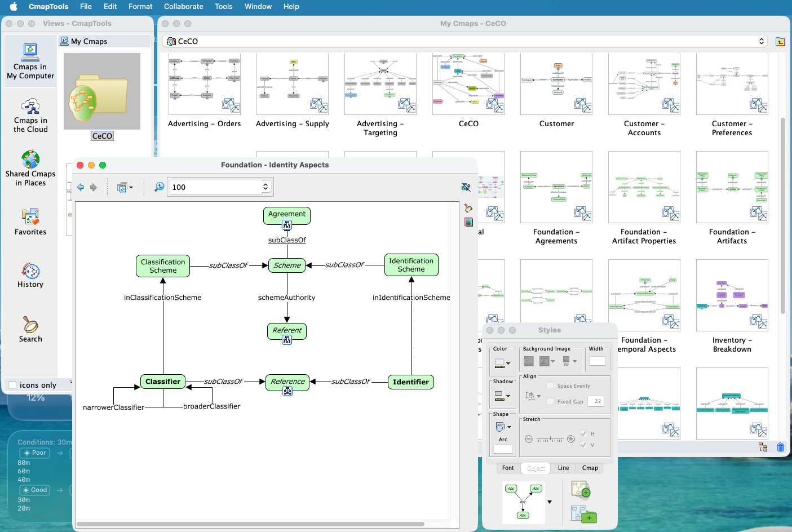Select the schemeAuthority linking phrase

287,298
